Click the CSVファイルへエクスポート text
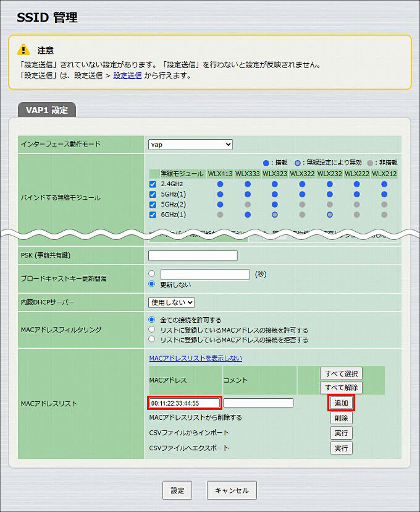 click(189, 448)
